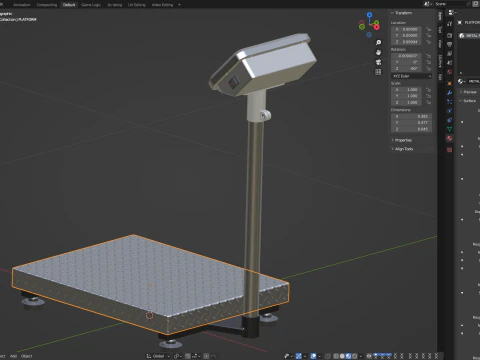Open the pivot point dropdown
This screenshot has width=480, height=360.
point(178,356)
